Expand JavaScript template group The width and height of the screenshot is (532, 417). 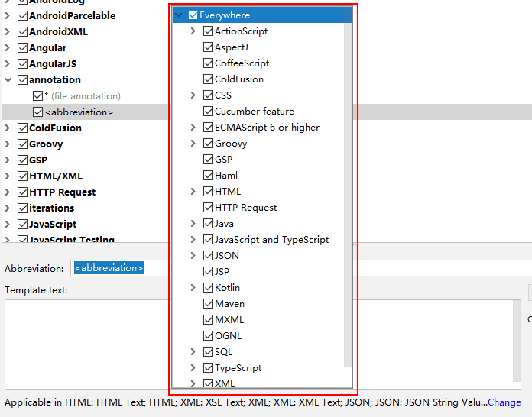pos(8,224)
